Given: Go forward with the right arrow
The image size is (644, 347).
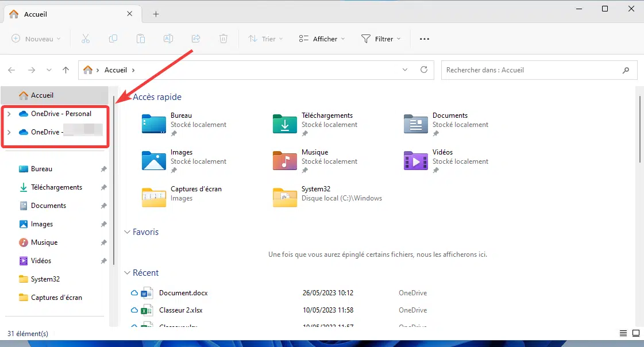Looking at the screenshot, I should click(31, 70).
